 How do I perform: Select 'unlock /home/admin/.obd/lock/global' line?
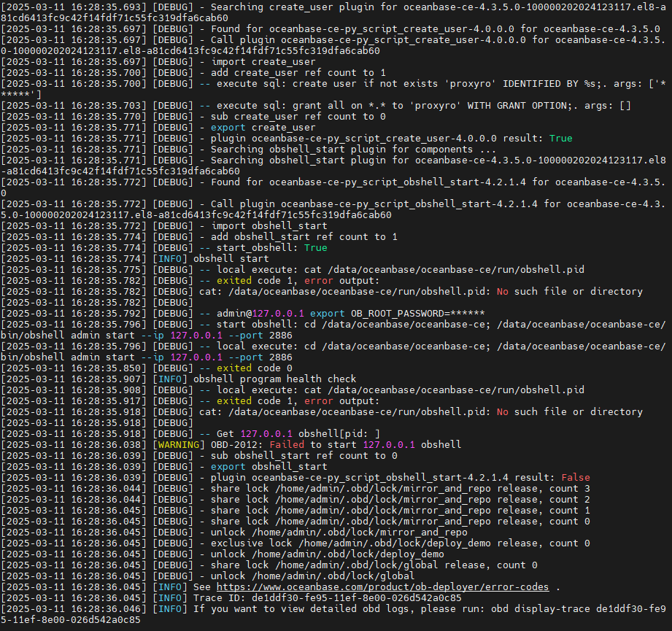pos(208,576)
